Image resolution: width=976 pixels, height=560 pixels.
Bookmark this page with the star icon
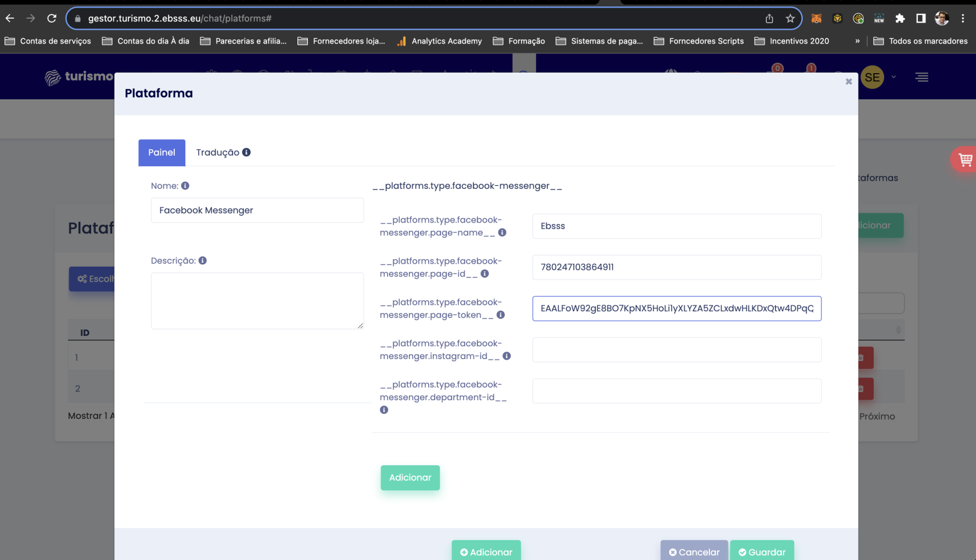point(790,19)
